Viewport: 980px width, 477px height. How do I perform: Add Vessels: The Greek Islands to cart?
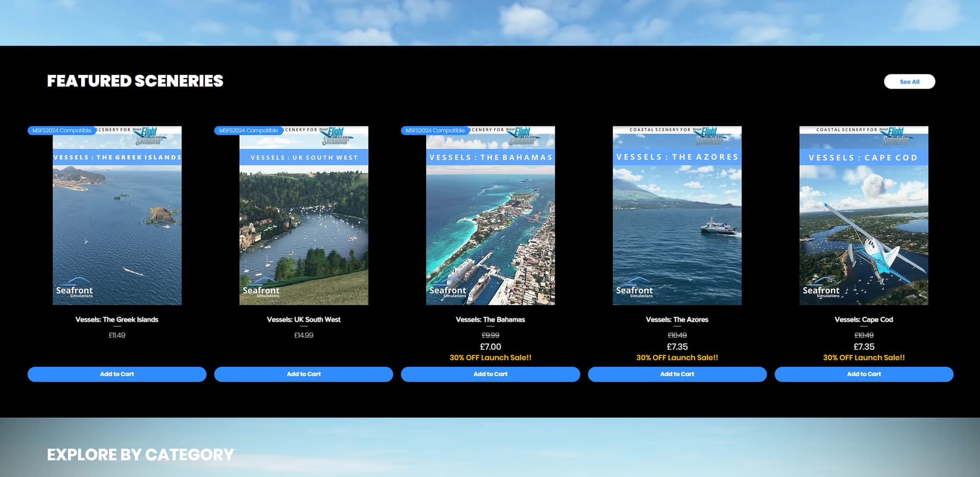click(x=117, y=374)
